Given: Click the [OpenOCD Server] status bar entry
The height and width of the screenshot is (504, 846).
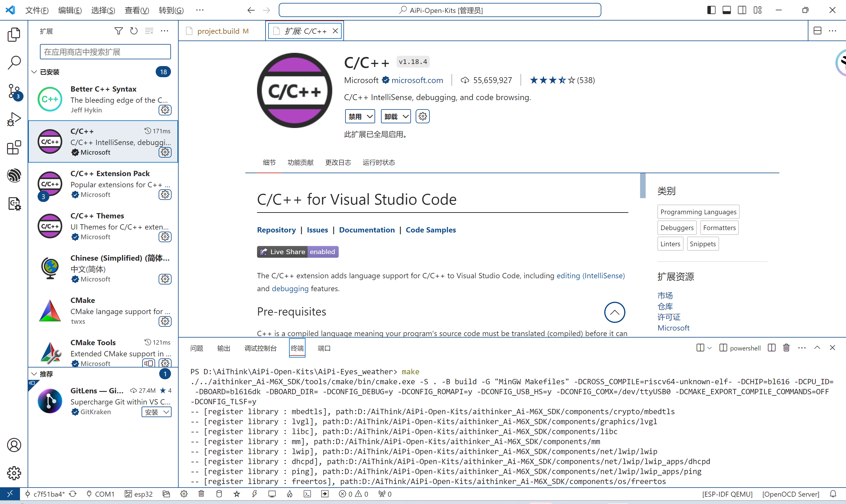Looking at the screenshot, I should point(790,494).
